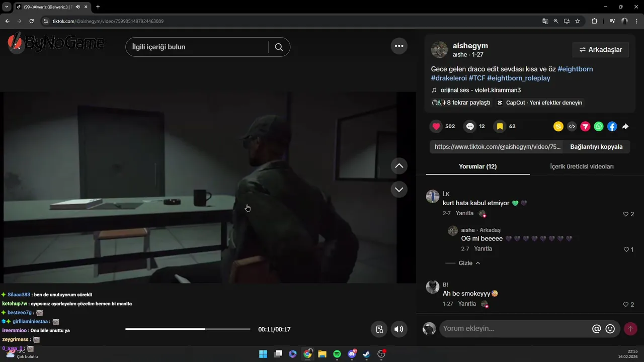
Task: Open the Chrome three-dot menu
Action: point(636,21)
